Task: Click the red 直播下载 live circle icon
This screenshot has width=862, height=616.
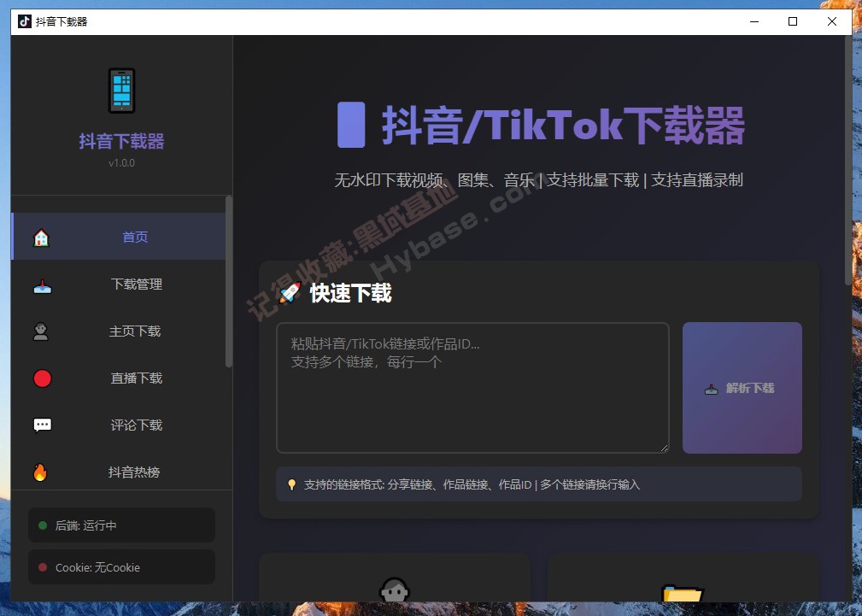Action: [x=43, y=378]
